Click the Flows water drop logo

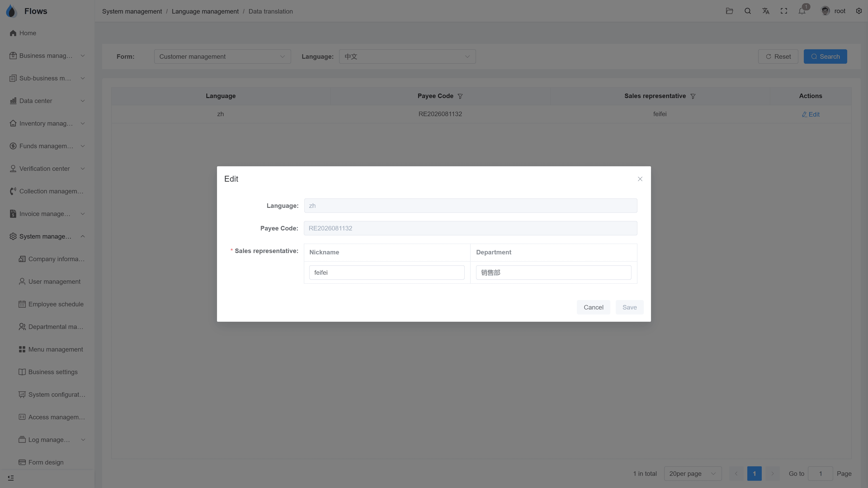pyautogui.click(x=12, y=11)
